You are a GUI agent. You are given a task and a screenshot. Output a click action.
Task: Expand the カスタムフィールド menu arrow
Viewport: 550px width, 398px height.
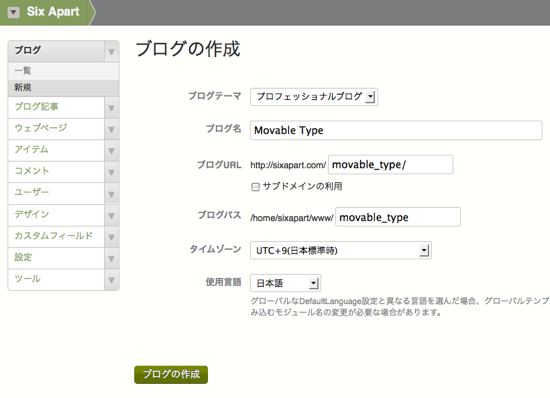(x=112, y=237)
